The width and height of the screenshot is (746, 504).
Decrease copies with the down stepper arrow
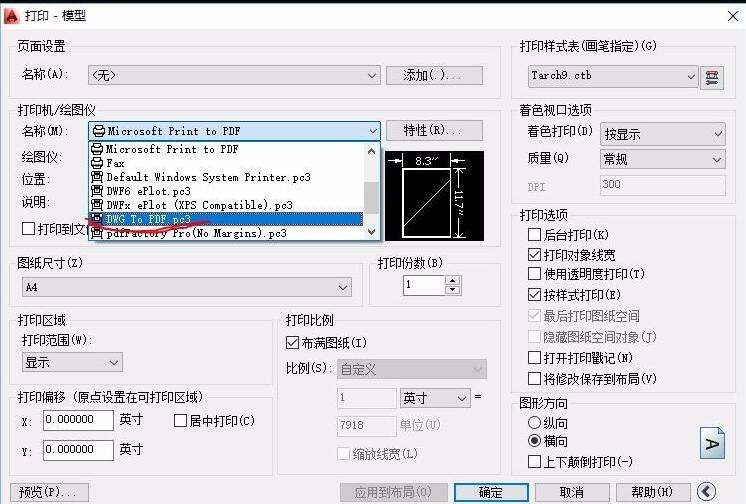pyautogui.click(x=453, y=290)
